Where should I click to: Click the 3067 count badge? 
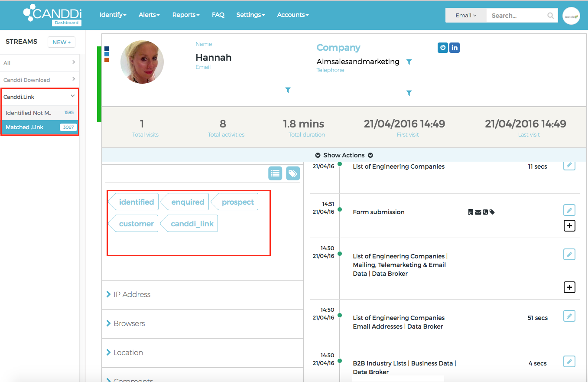(x=68, y=127)
